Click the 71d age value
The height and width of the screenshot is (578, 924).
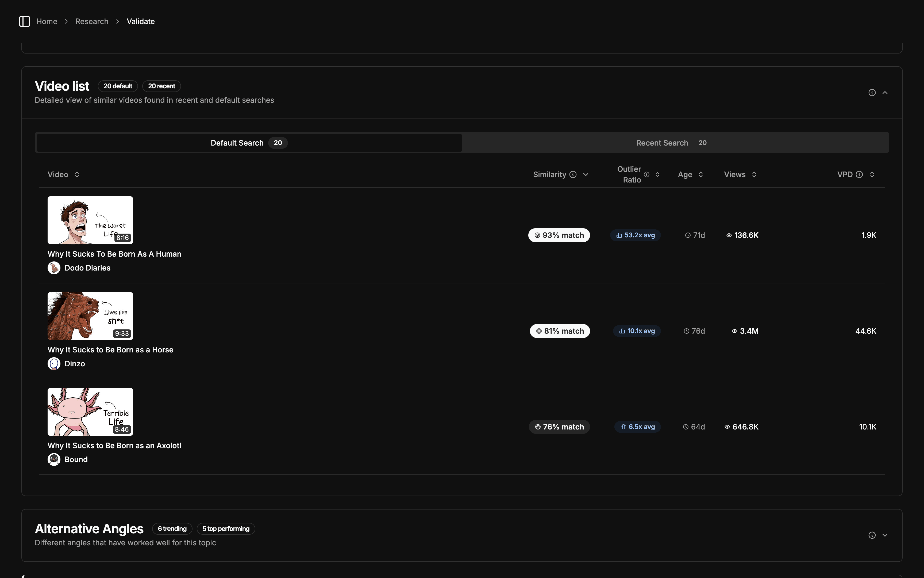(x=695, y=235)
